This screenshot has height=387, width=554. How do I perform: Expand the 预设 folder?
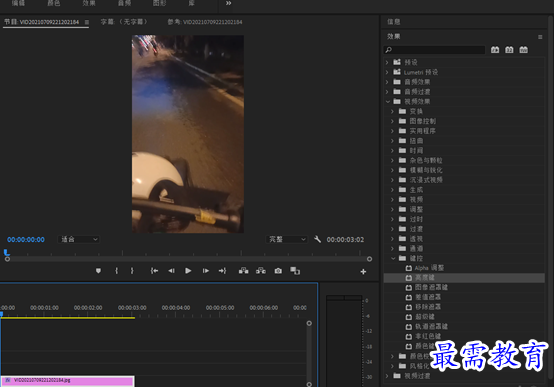pos(387,62)
